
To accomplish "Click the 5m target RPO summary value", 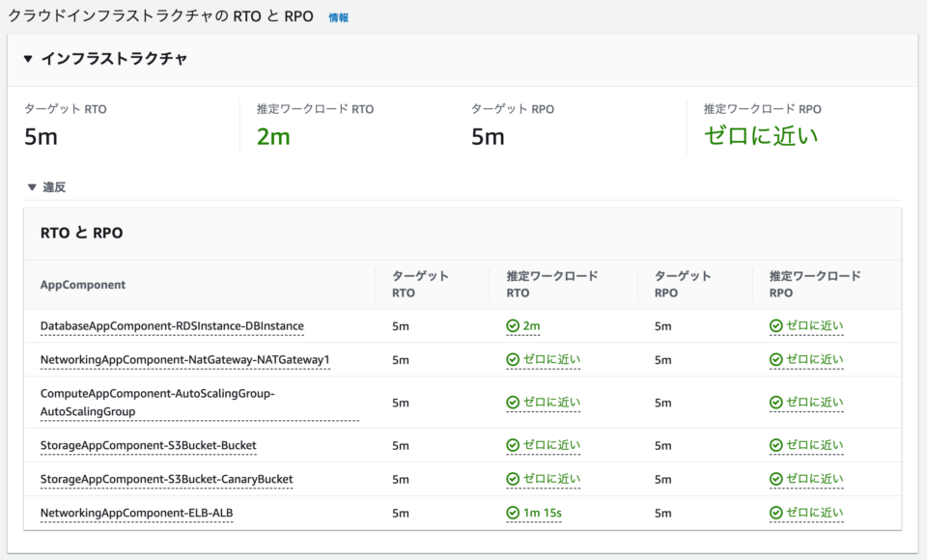I will 488,136.
